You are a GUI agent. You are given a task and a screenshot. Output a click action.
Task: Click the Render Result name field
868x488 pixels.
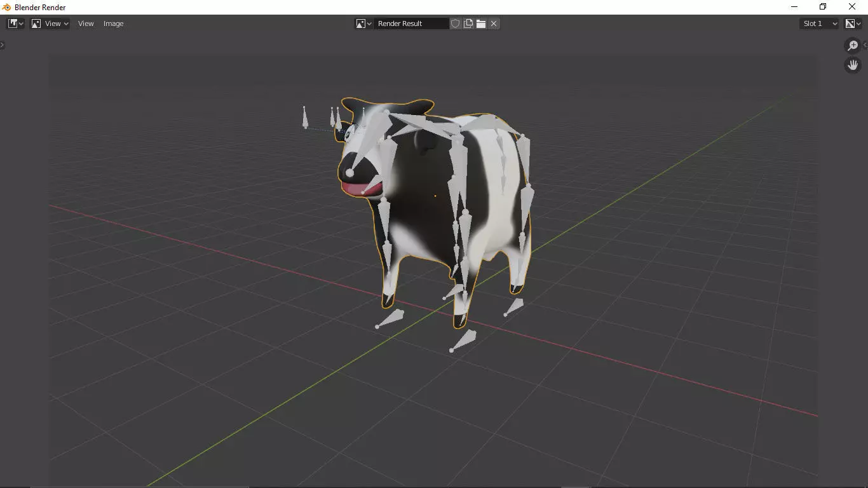coord(411,24)
